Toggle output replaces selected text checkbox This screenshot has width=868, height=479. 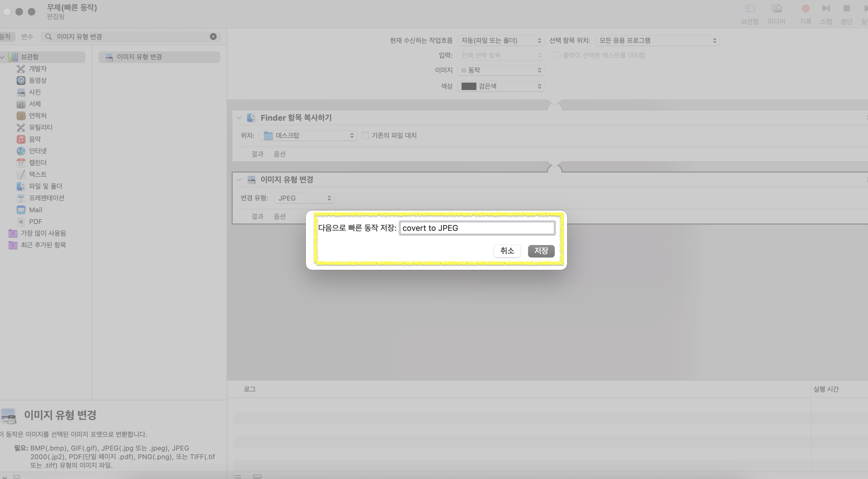[x=557, y=55]
